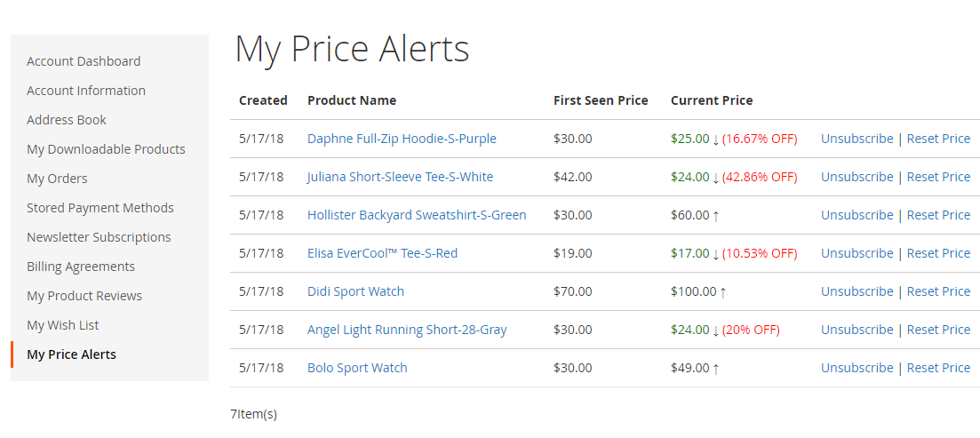Open Daphne Full-Zip Hoodie-S-Purple product
The image size is (980, 438).
[402, 139]
